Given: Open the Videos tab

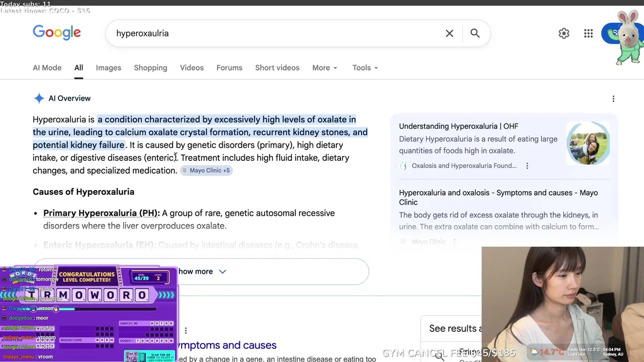Looking at the screenshot, I should tap(192, 68).
